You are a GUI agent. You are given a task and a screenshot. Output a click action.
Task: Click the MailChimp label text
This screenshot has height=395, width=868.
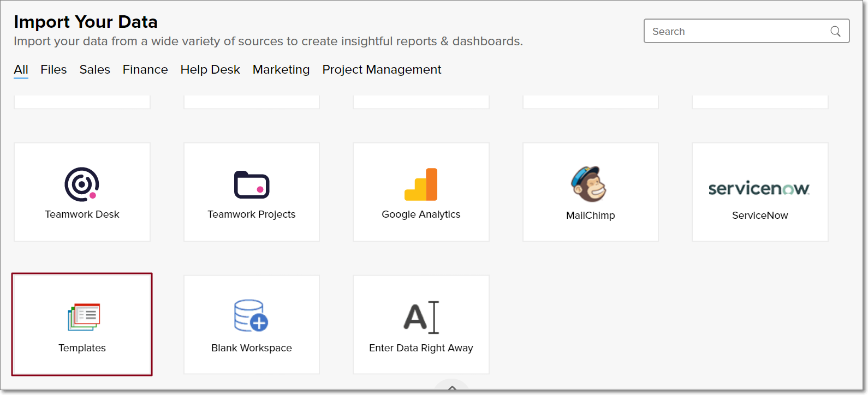590,216
